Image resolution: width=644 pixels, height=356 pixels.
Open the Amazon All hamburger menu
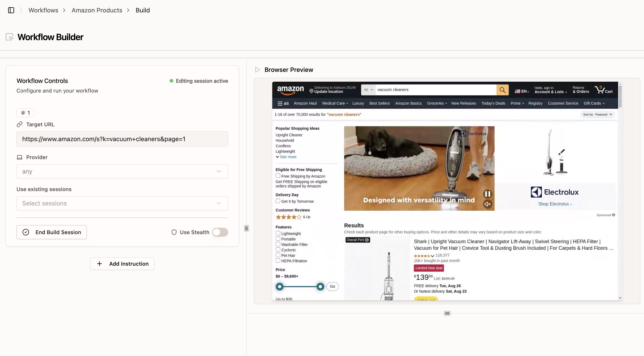pos(283,103)
